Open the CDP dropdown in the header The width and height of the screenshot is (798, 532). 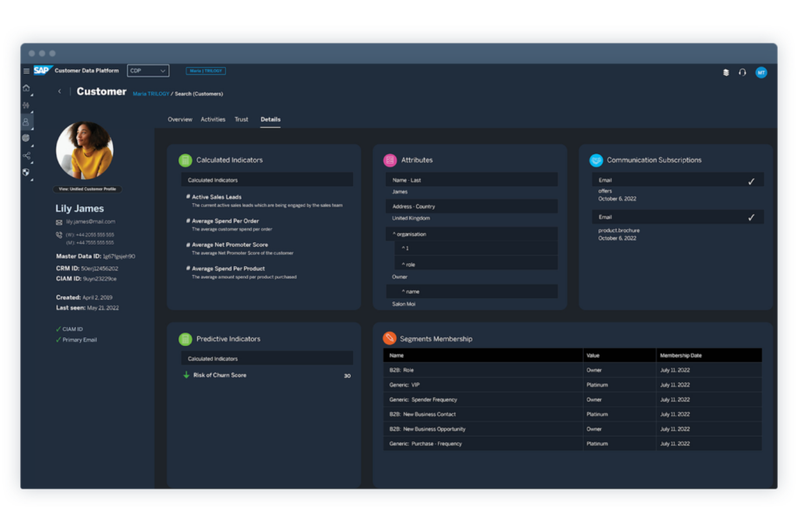coord(148,70)
